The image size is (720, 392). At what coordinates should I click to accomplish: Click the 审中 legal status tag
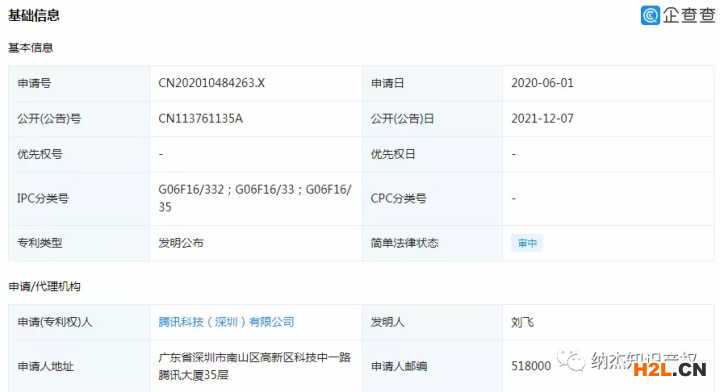click(527, 243)
